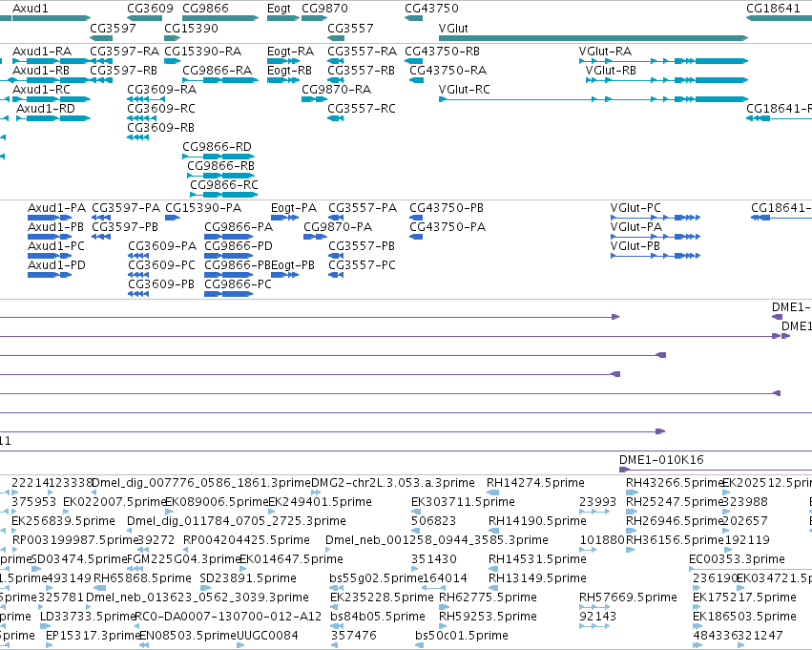812x650 pixels.
Task: Select transcript CG43750-RA label
Action: coord(448,71)
